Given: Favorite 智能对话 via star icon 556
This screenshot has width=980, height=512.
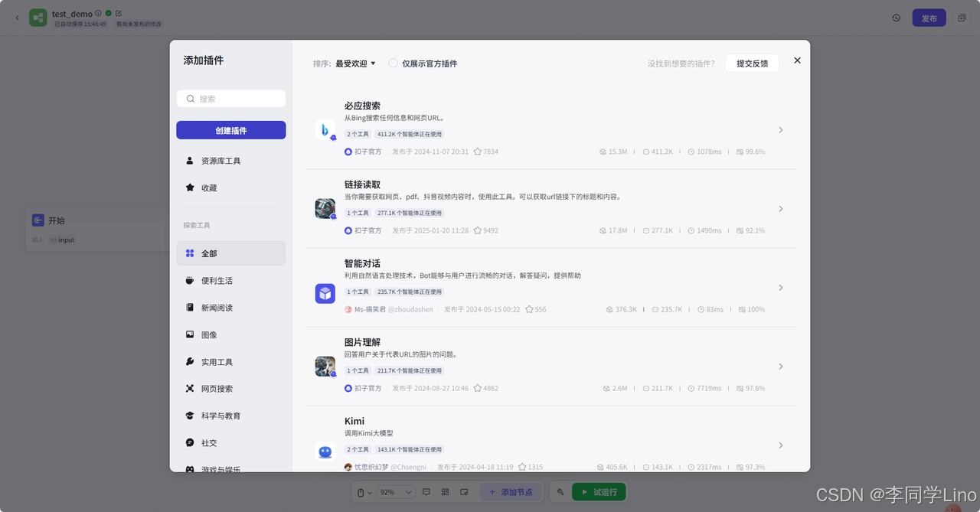Looking at the screenshot, I should [x=529, y=309].
